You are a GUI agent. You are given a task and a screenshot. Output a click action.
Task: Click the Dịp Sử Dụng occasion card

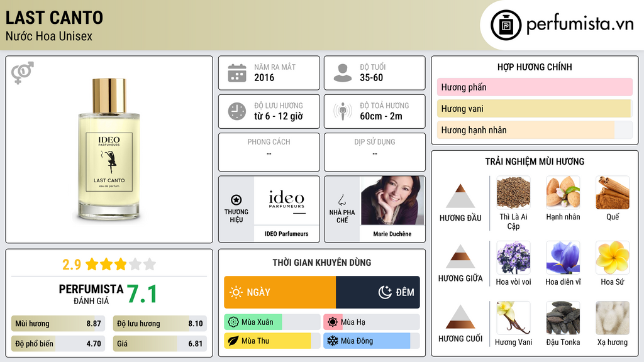tap(375, 152)
